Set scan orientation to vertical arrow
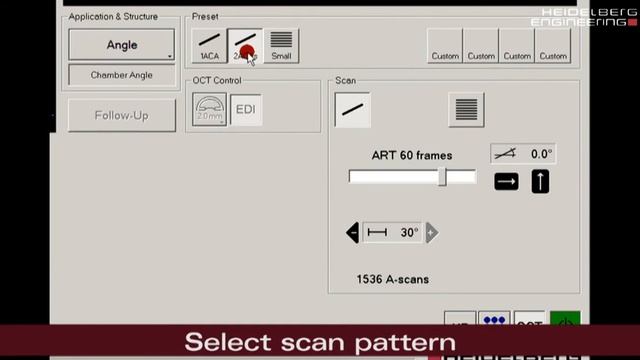 point(540,182)
